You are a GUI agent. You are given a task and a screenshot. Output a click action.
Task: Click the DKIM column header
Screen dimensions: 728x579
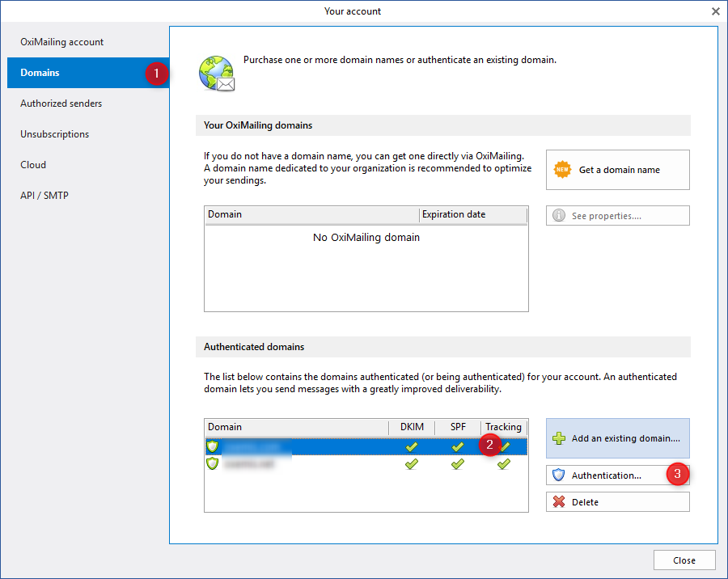412,427
